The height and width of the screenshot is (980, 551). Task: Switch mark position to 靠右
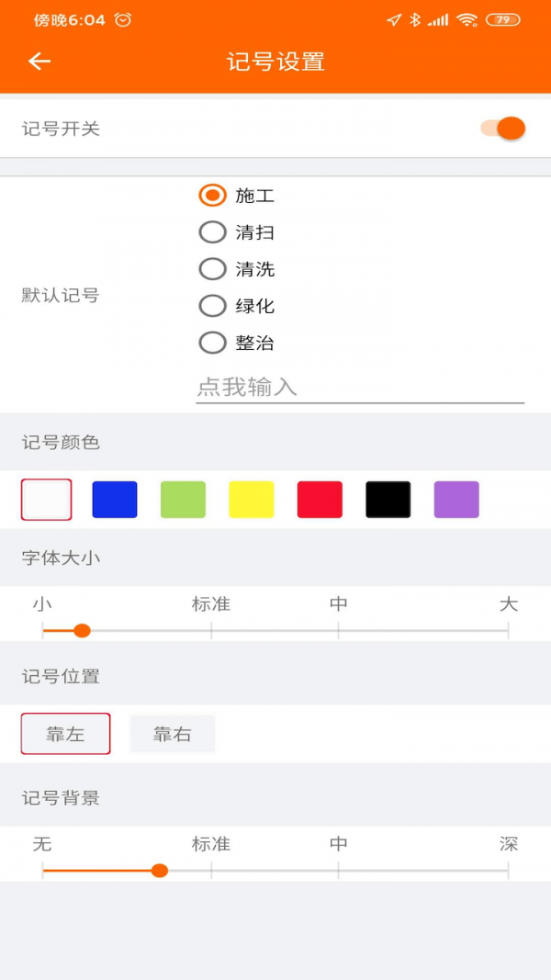pos(172,733)
